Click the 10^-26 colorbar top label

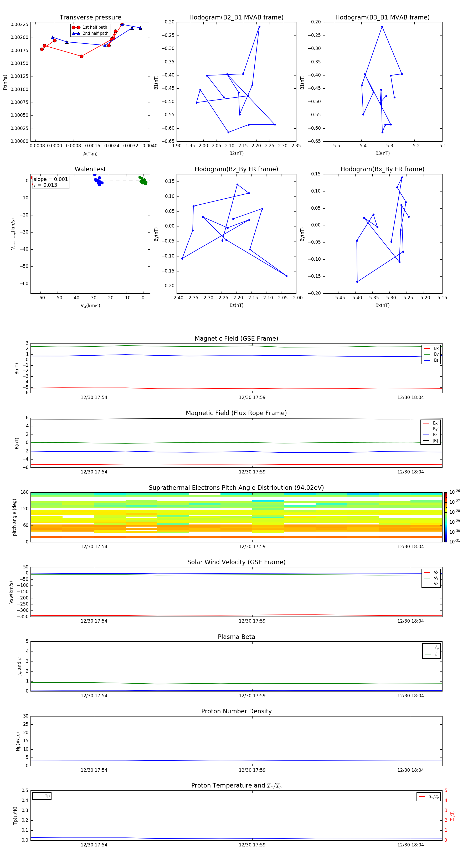pyautogui.click(x=455, y=492)
